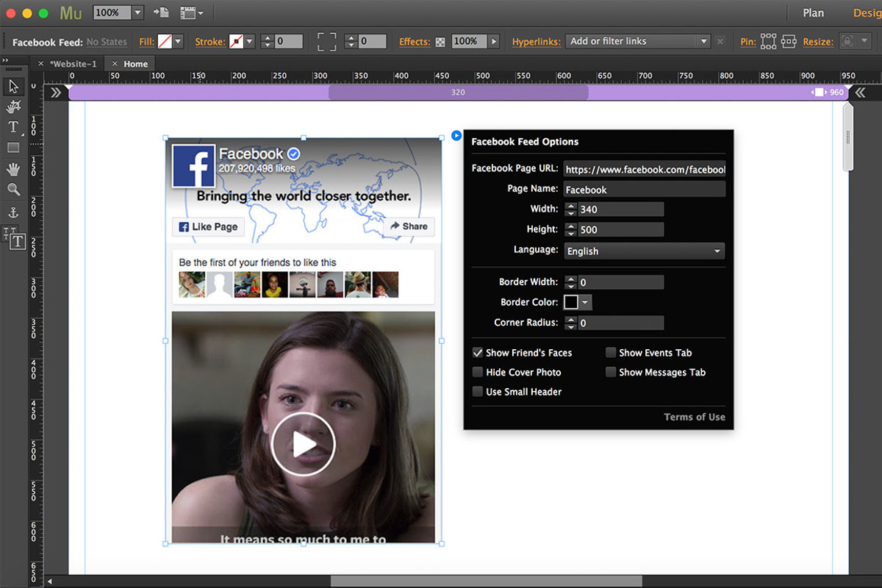This screenshot has width=882, height=588.
Task: Click the footer pin icon
Action: [789, 42]
